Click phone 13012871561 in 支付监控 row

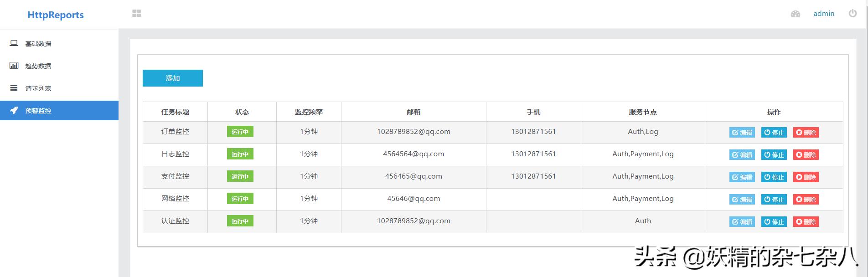pos(533,176)
